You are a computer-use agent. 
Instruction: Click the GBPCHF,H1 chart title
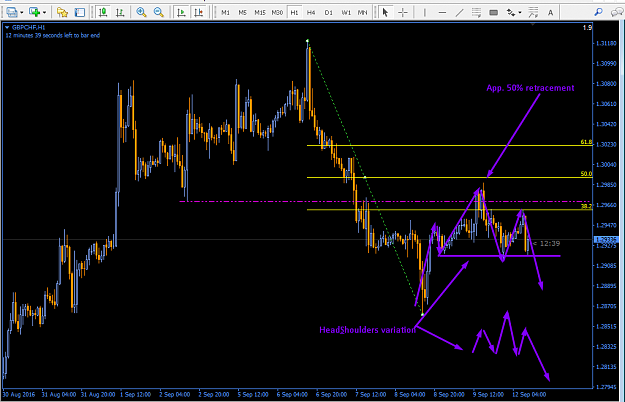click(28, 27)
